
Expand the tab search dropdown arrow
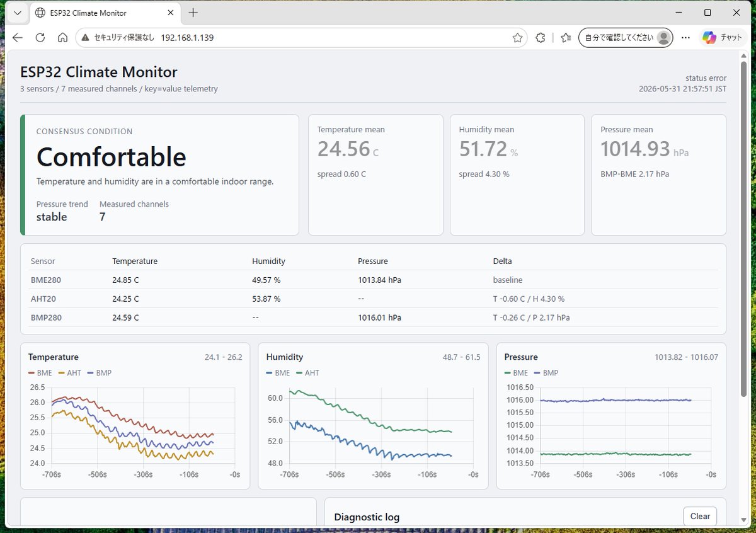click(x=18, y=13)
